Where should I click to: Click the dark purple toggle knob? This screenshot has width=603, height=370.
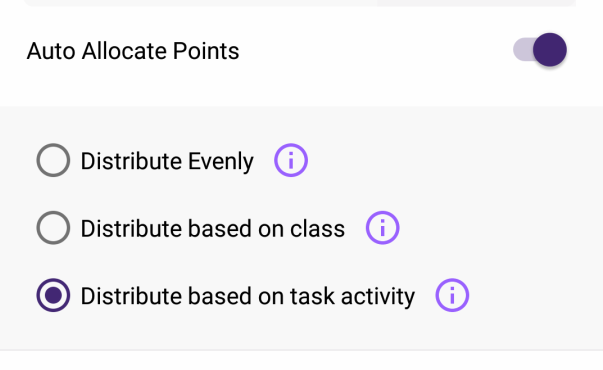tap(550, 50)
